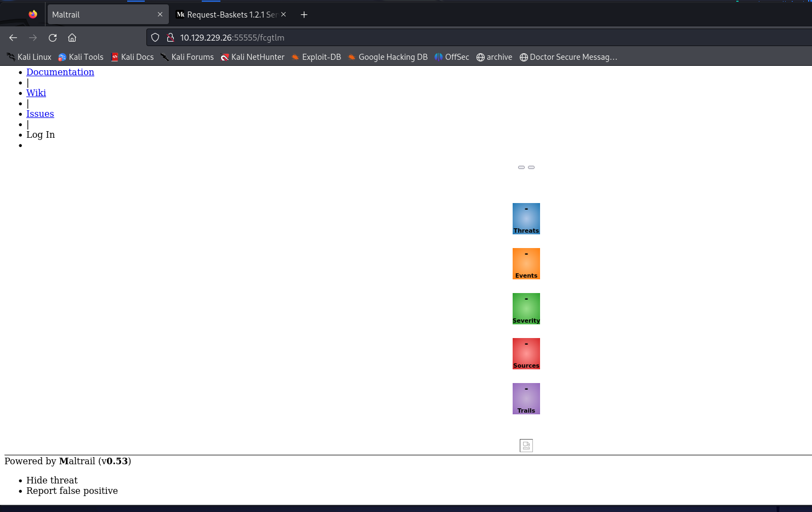
Task: Click the orange Events tile
Action: [x=526, y=263]
